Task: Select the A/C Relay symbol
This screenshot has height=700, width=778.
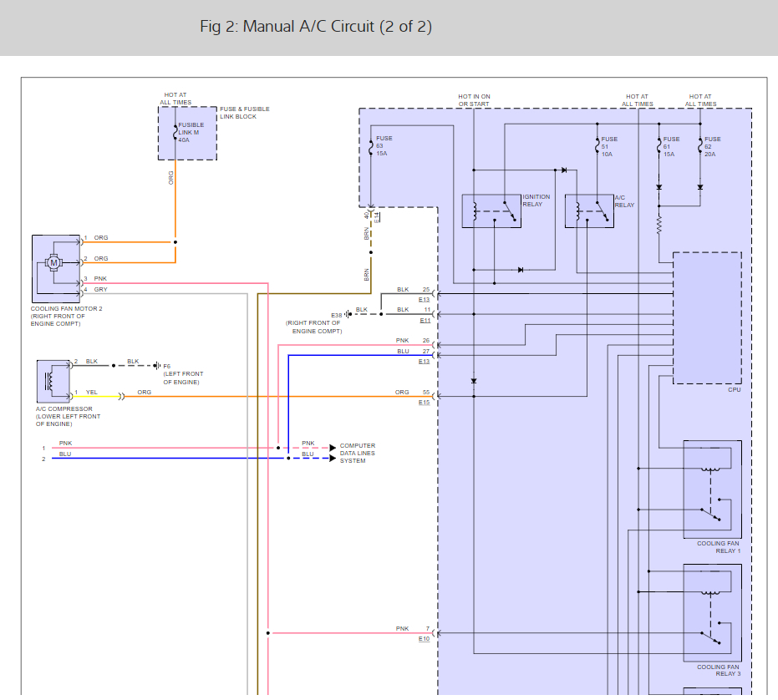Action: 589,211
